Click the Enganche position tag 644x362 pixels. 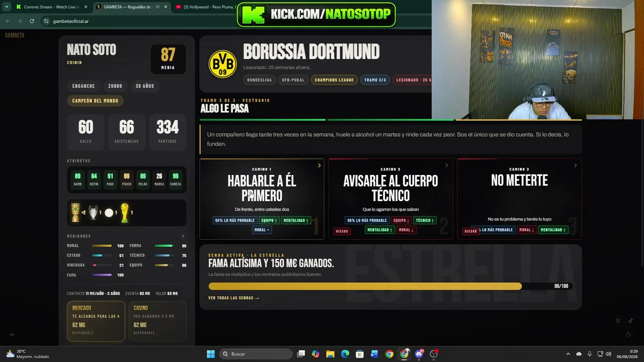(84, 86)
